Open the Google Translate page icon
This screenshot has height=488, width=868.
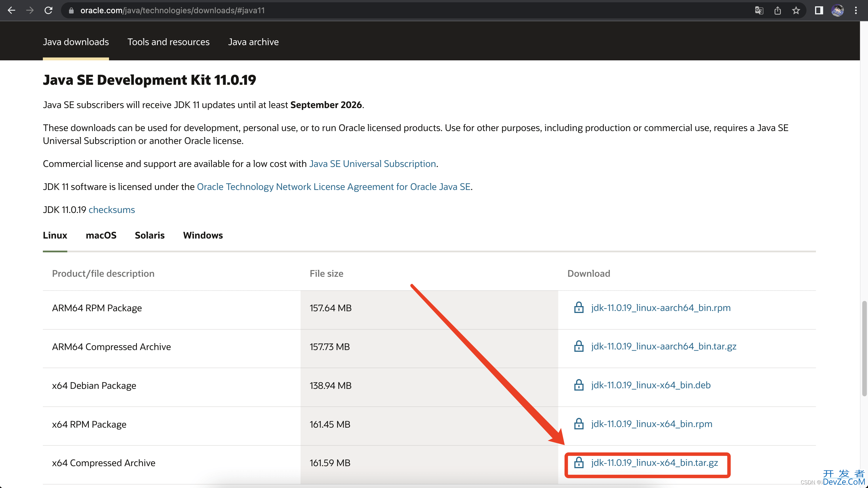coord(759,11)
